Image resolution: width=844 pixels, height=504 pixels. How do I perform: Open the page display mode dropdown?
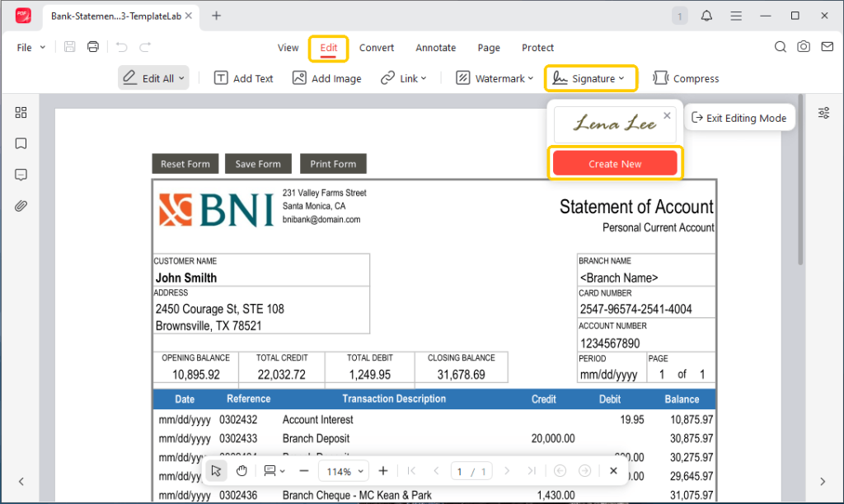click(274, 471)
